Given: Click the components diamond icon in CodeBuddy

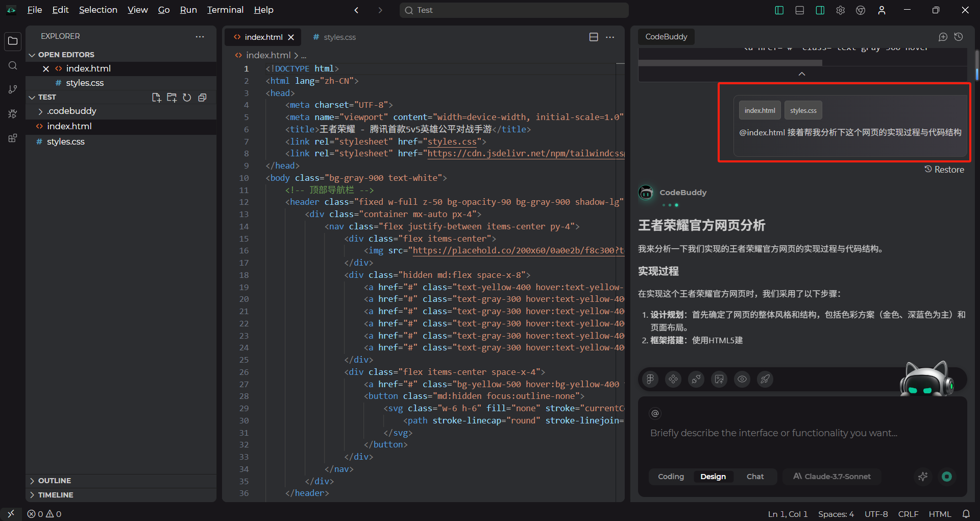Looking at the screenshot, I should (673, 379).
